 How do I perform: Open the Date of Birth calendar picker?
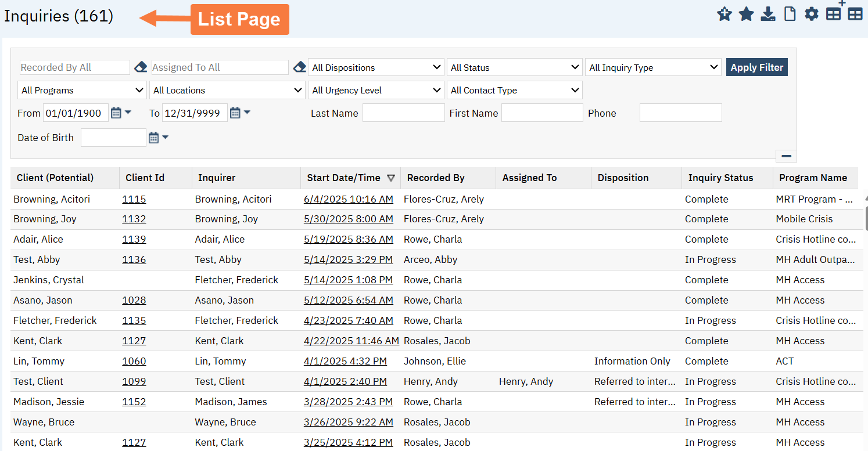coord(153,138)
